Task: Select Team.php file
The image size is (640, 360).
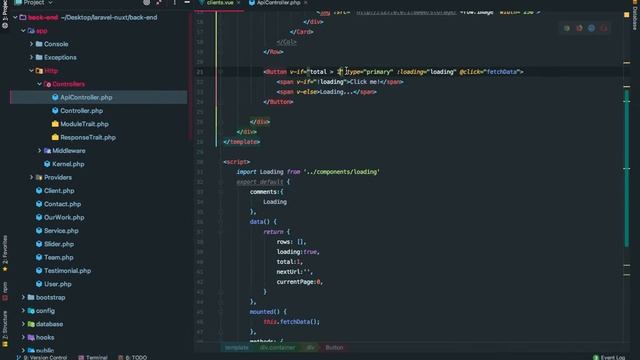Action: tap(58, 258)
